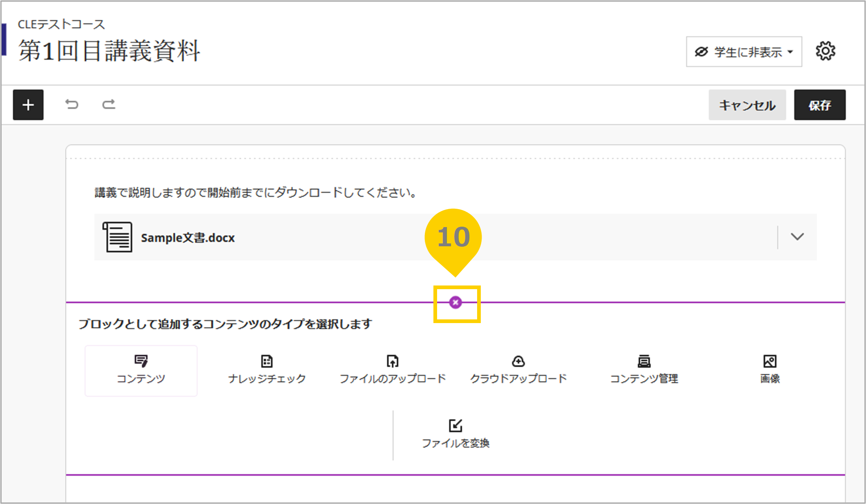
Task: Click the 講義で説明しますので text block
Action: coord(256,192)
